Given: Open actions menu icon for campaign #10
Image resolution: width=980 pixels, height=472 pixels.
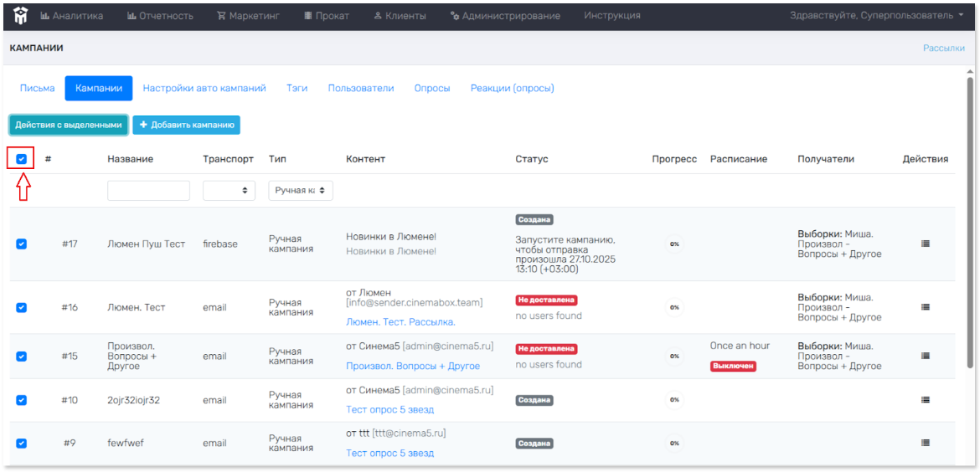Looking at the screenshot, I should (x=926, y=400).
